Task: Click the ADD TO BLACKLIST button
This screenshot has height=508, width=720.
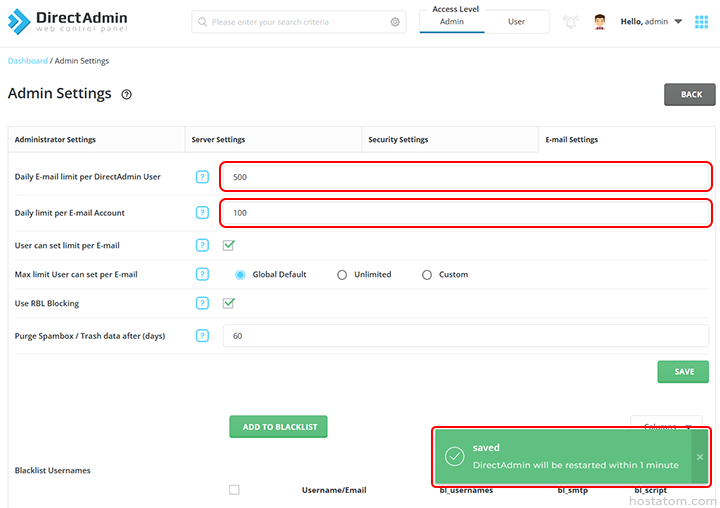Action: [278, 427]
